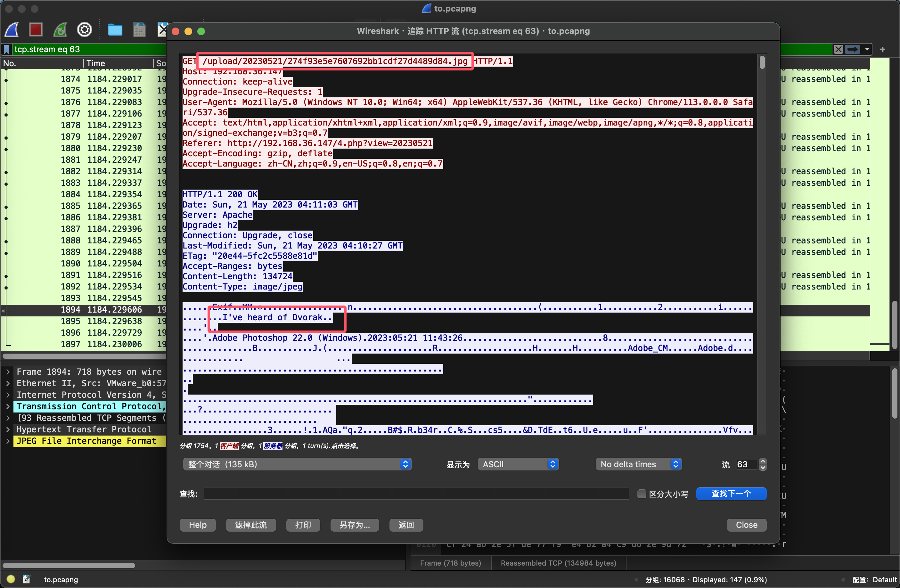Open a capture file via the folder icon

point(115,29)
